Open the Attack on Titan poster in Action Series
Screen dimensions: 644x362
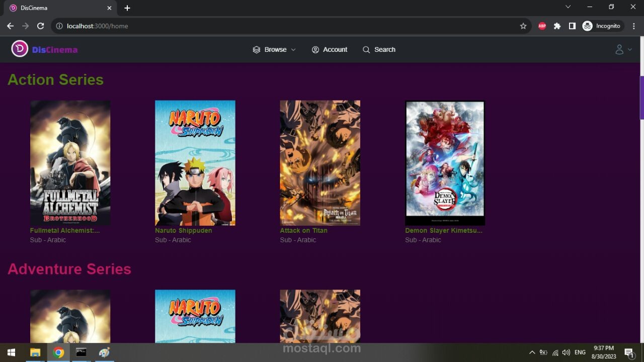(320, 163)
